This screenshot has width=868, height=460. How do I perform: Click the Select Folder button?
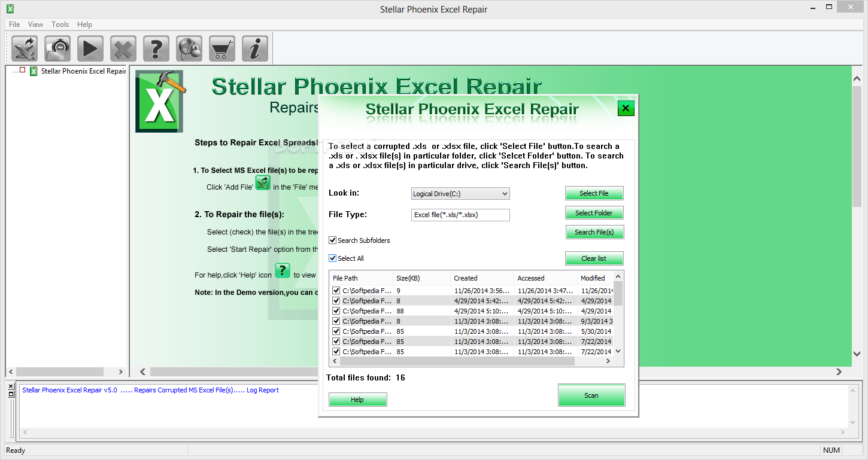point(594,213)
